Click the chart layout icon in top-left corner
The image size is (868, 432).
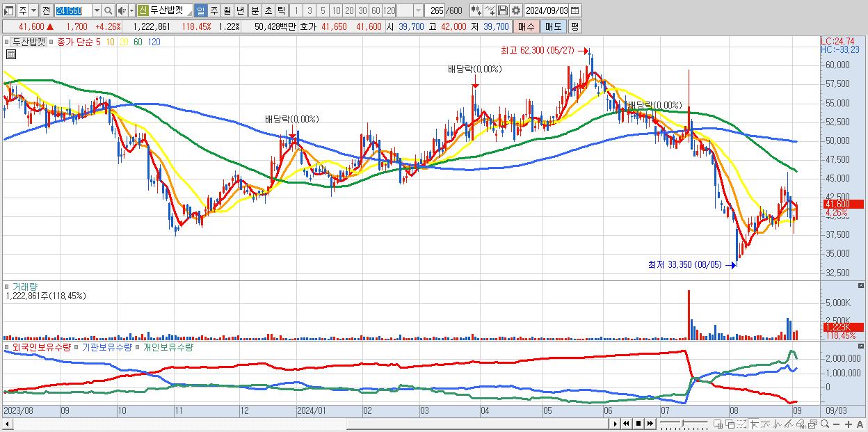pyautogui.click(x=8, y=11)
